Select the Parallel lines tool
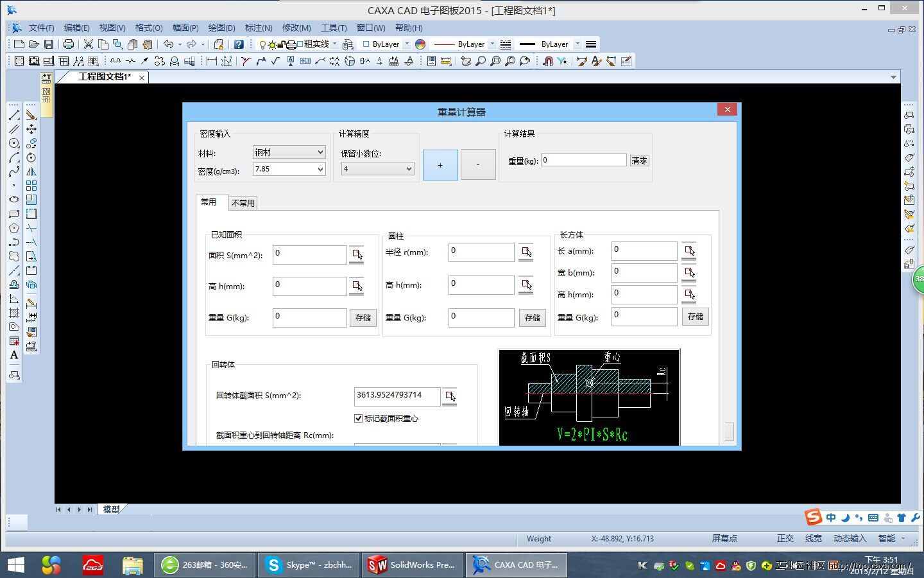 [x=14, y=129]
